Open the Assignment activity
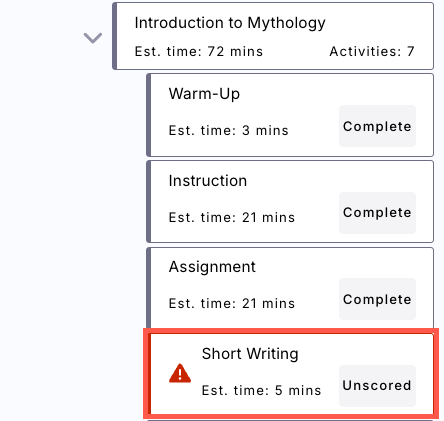Viewport: 444px width, 421px height. point(290,288)
